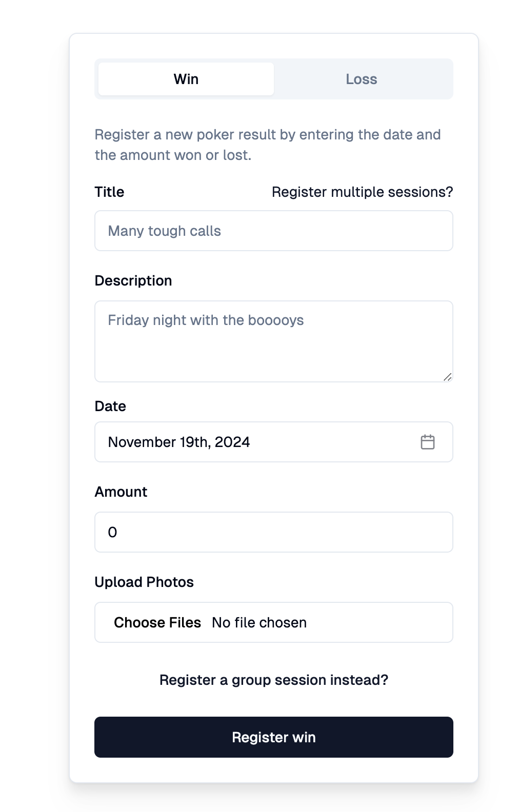Screen dimensions: 518x812
Task: Open Register a group session instead link
Action: [x=274, y=680]
